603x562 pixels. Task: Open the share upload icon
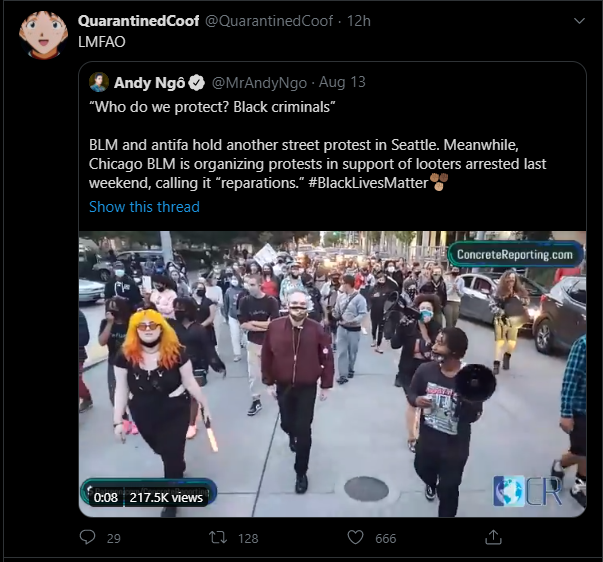tap(493, 537)
